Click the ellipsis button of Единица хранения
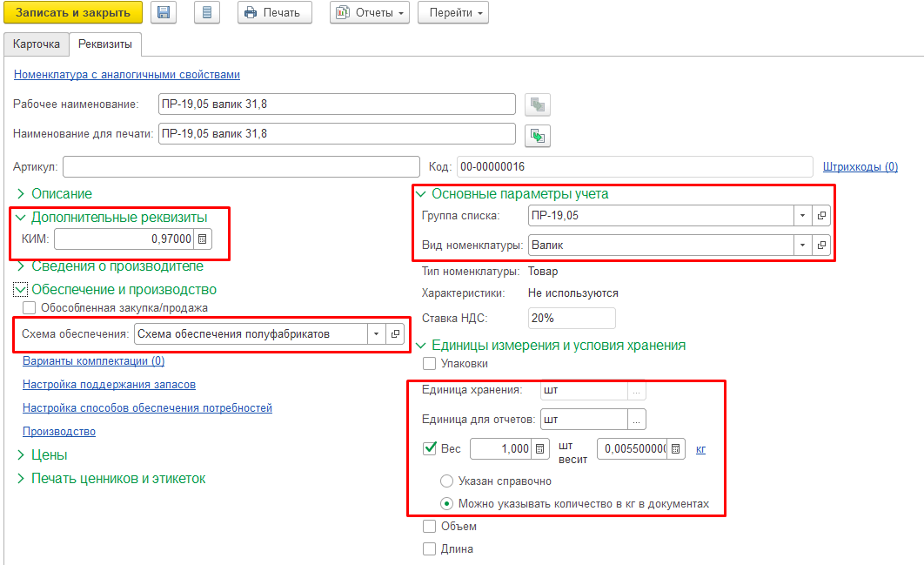This screenshot has height=565, width=924. pos(636,390)
